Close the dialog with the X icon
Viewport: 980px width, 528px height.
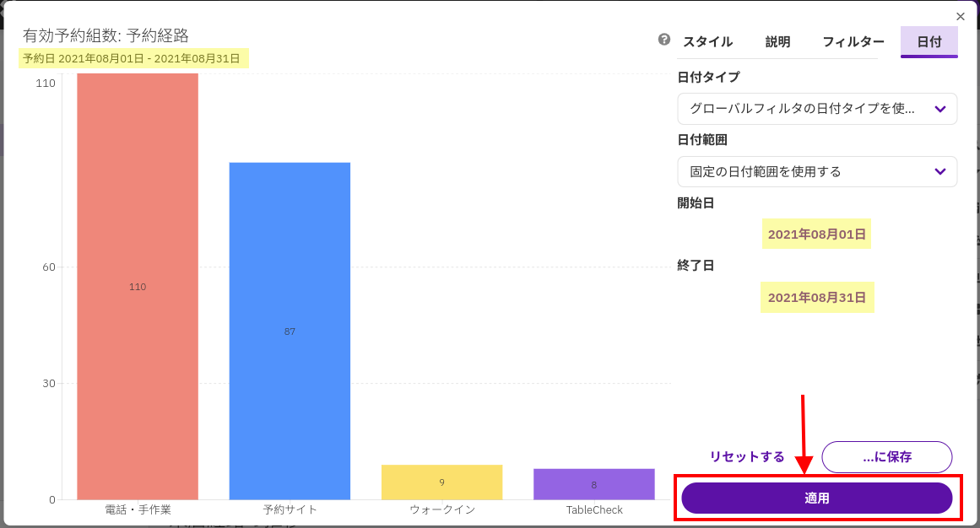[961, 16]
